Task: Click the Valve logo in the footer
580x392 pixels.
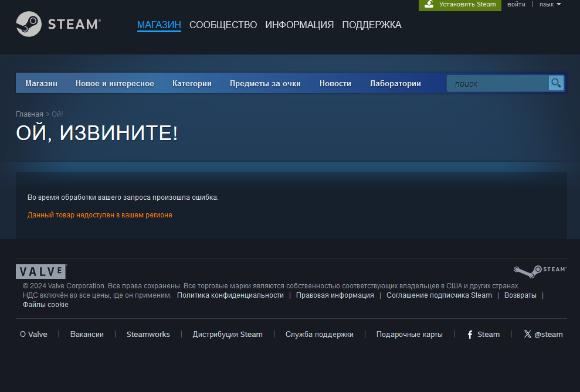Action: click(41, 271)
